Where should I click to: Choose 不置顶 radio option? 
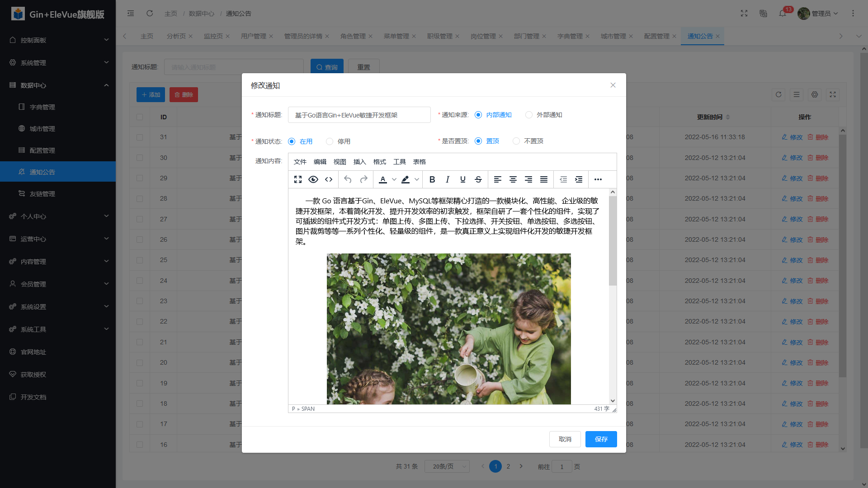click(x=516, y=141)
